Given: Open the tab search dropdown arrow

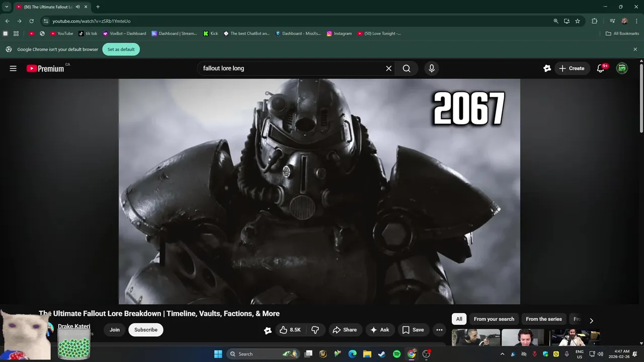Looking at the screenshot, I should point(7,7).
